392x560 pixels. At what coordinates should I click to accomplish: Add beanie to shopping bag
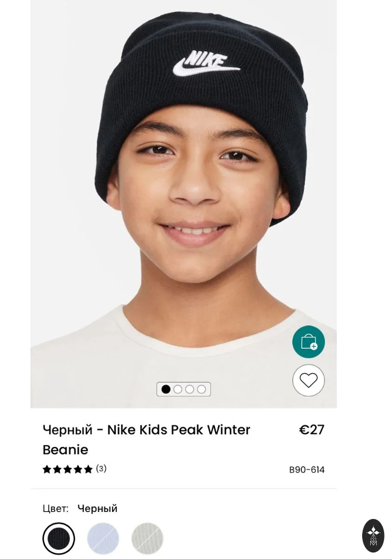point(308,342)
